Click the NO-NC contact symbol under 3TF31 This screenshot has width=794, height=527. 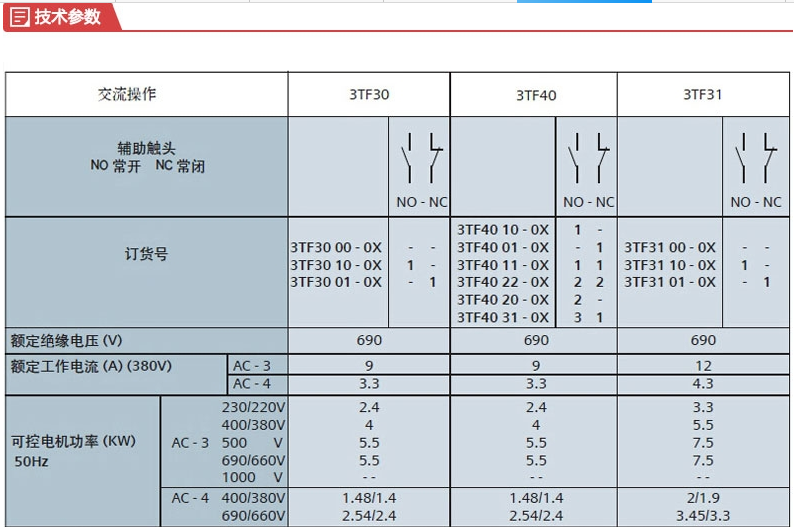click(x=756, y=158)
